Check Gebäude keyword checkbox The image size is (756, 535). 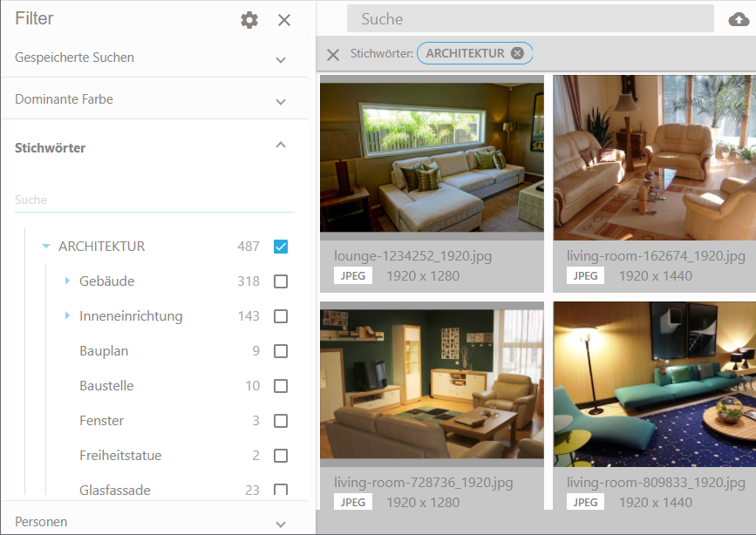tap(281, 281)
